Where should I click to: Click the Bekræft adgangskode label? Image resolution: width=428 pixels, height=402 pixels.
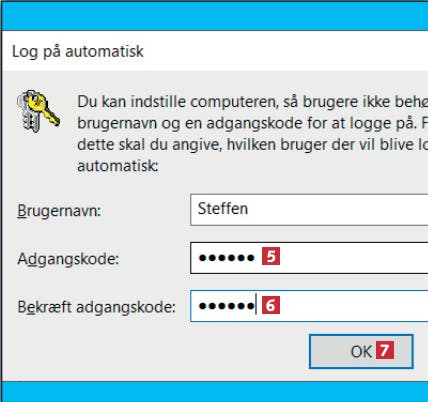(96, 307)
